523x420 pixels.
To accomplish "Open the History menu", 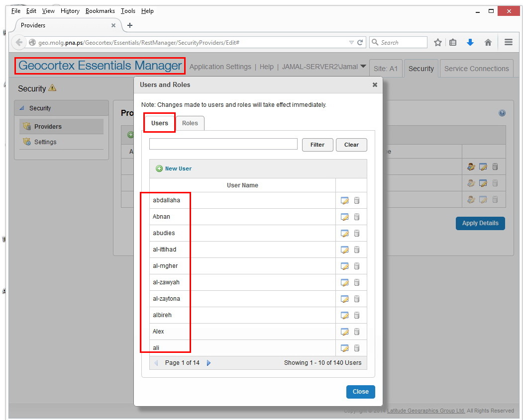I will tap(70, 11).
